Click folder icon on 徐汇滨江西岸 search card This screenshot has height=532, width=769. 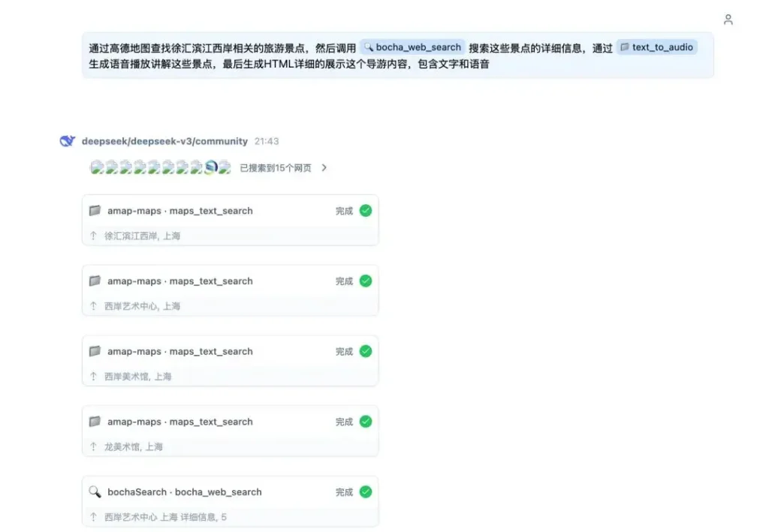95,211
